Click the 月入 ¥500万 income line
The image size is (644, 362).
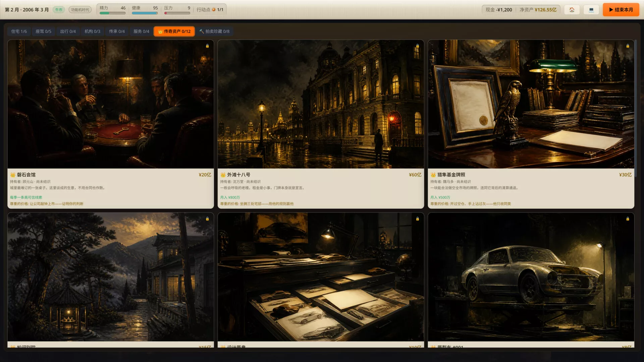tap(440, 197)
